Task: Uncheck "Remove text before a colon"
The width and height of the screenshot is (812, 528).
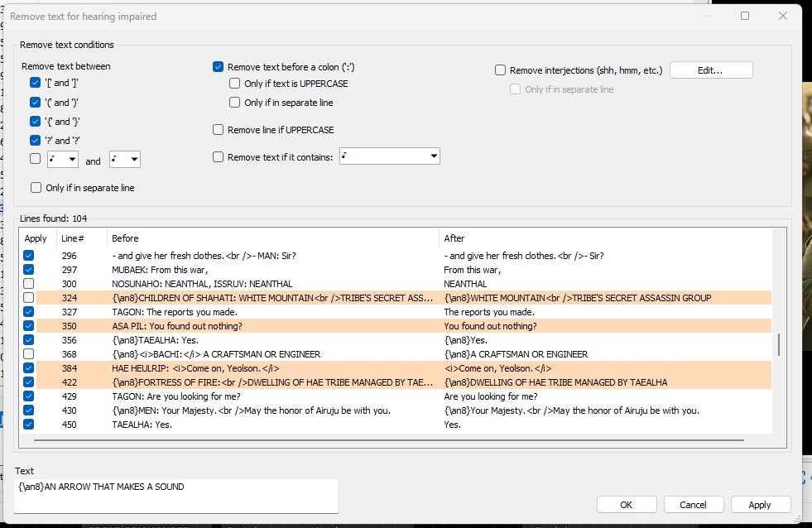Action: coord(218,66)
